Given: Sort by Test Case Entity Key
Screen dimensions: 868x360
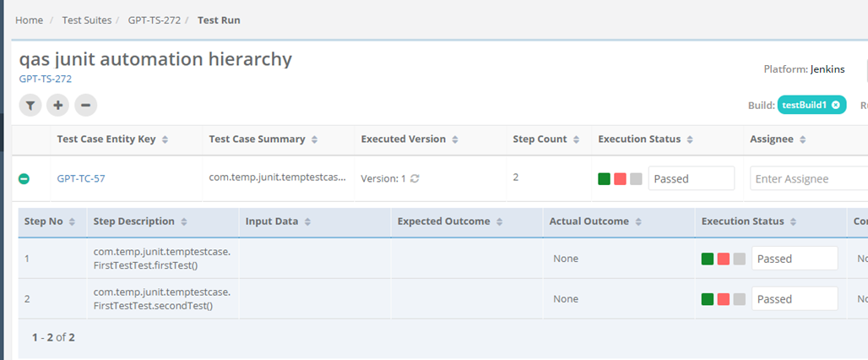Looking at the screenshot, I should point(165,139).
